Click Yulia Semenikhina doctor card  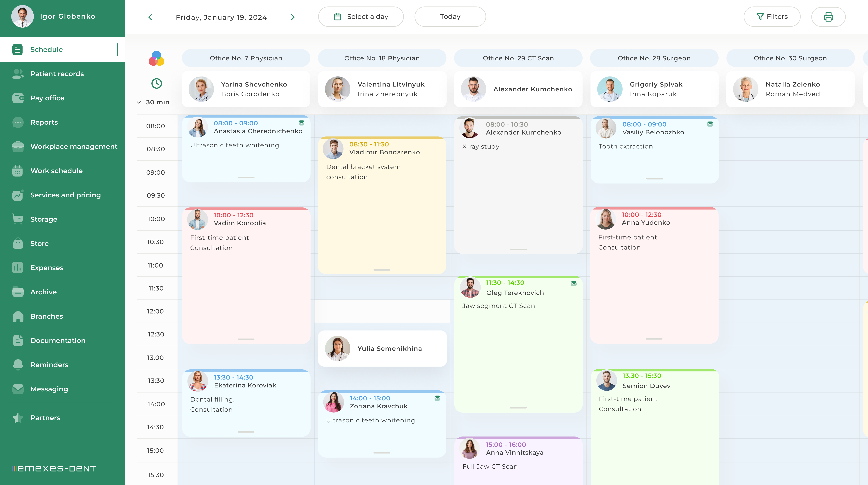click(x=382, y=349)
